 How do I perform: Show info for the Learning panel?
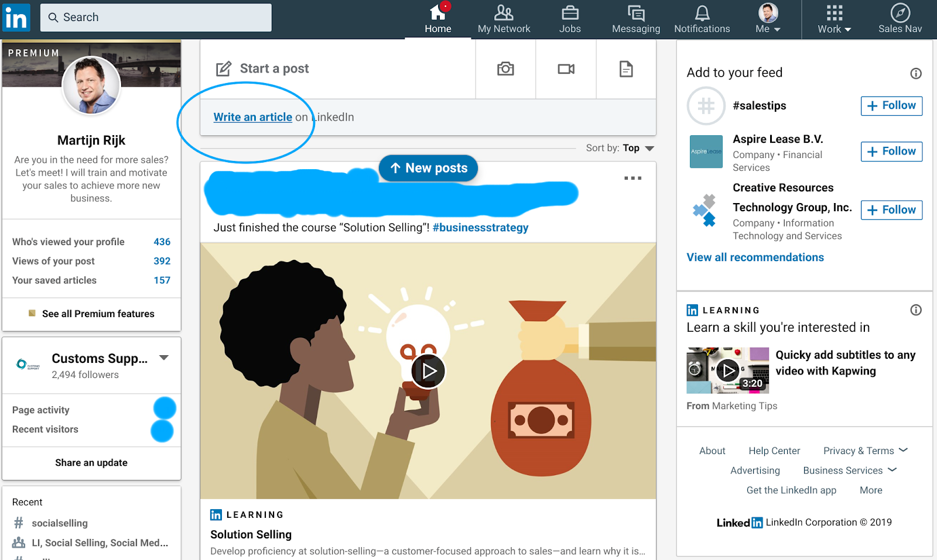(x=916, y=310)
